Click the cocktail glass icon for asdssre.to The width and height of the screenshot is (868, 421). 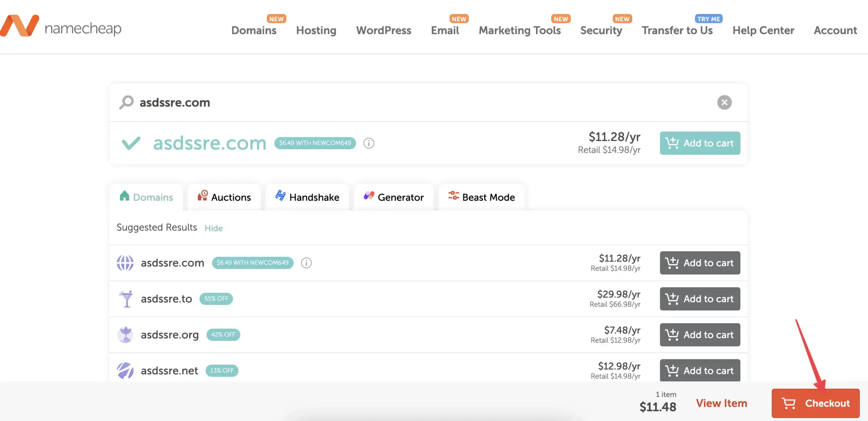coord(126,299)
